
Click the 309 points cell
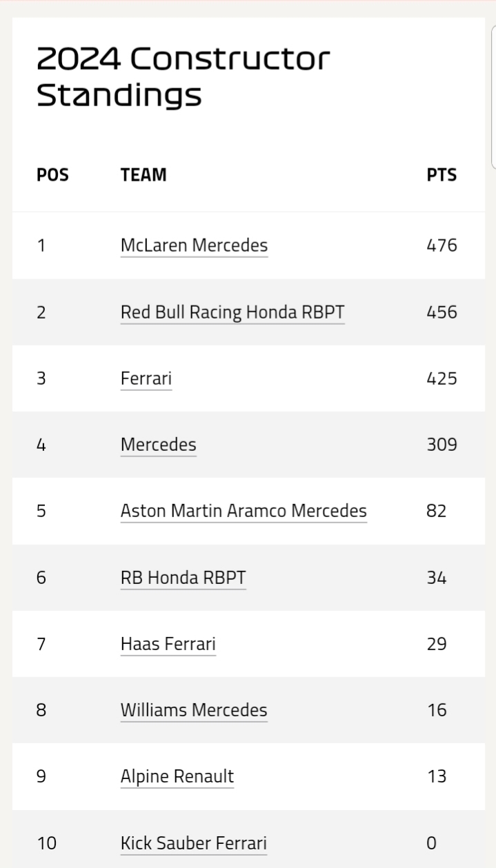point(442,445)
